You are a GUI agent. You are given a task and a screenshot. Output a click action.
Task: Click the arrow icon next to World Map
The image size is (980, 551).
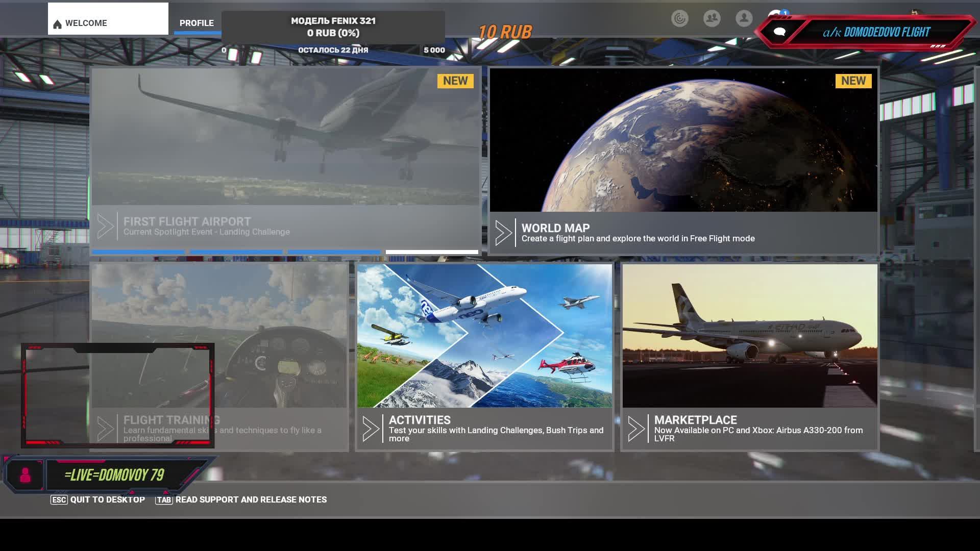[x=503, y=233]
